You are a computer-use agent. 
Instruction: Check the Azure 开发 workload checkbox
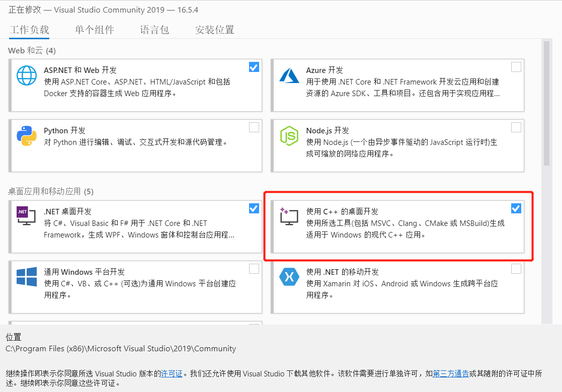point(516,67)
